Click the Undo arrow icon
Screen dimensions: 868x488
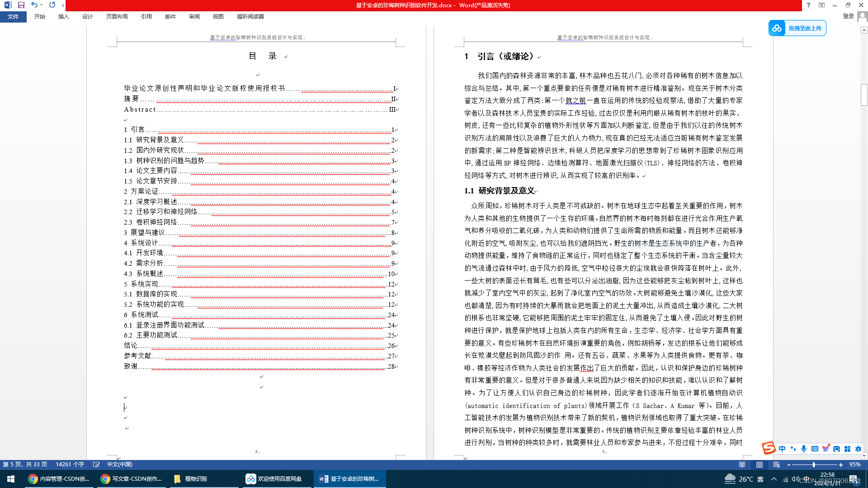pos(34,5)
